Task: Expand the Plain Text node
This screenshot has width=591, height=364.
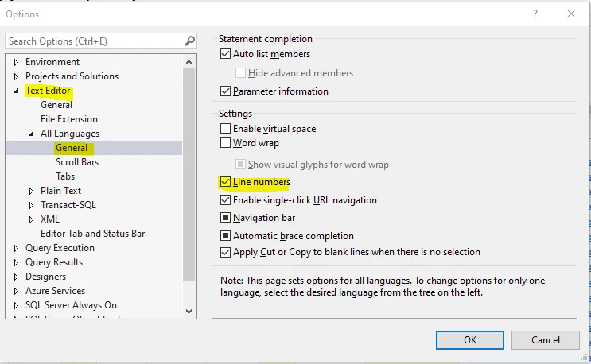Action: pos(31,191)
